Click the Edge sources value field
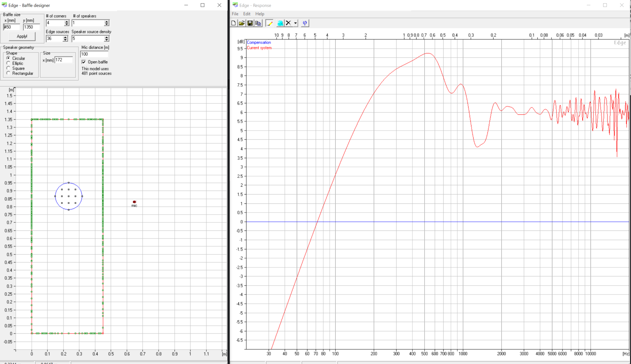631x364 pixels. [x=54, y=39]
